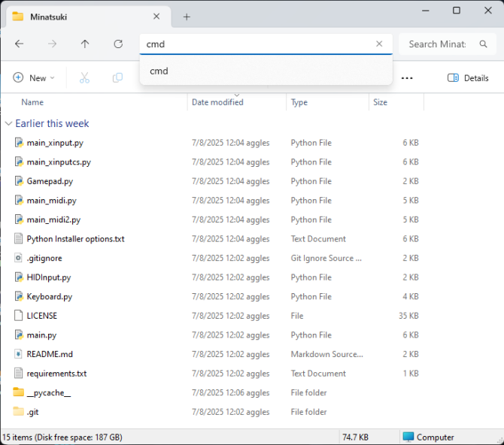504x445 pixels.
Task: Go up one folder level
Action: (85, 44)
